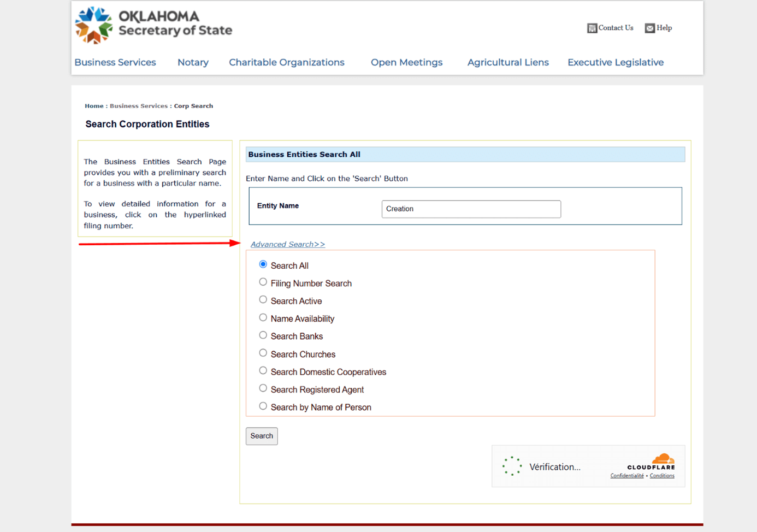Click the Oklahoma Secretary of State logo
The height and width of the screenshot is (532, 757).
coord(153,25)
